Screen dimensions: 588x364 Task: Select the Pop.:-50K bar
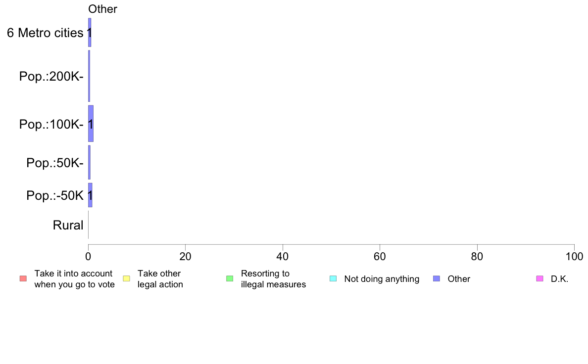coord(90,195)
